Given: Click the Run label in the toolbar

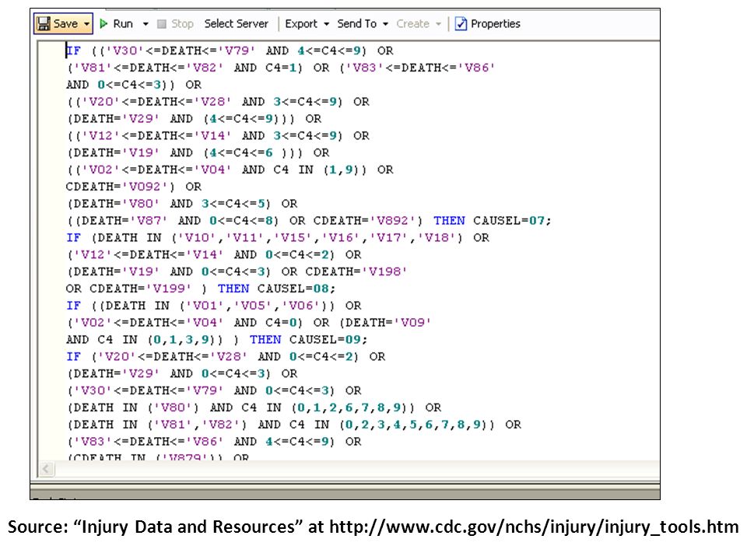Looking at the screenshot, I should (x=123, y=23).
